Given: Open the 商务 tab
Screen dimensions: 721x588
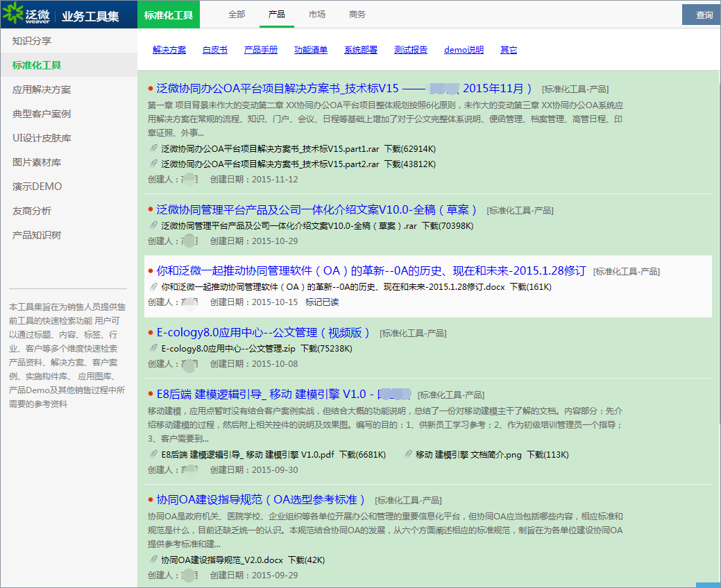Looking at the screenshot, I should [357, 15].
